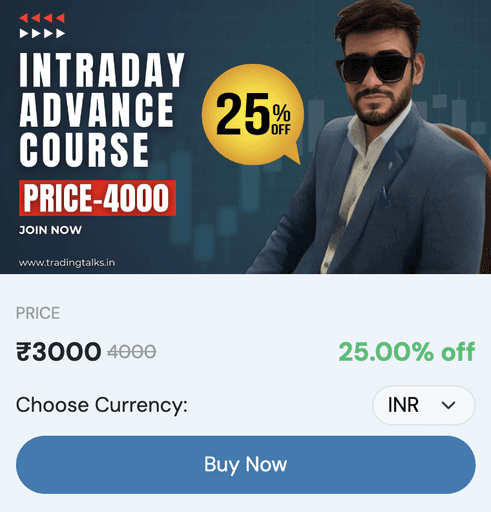Click the Buy Now button
491x512 pixels.
(246, 465)
